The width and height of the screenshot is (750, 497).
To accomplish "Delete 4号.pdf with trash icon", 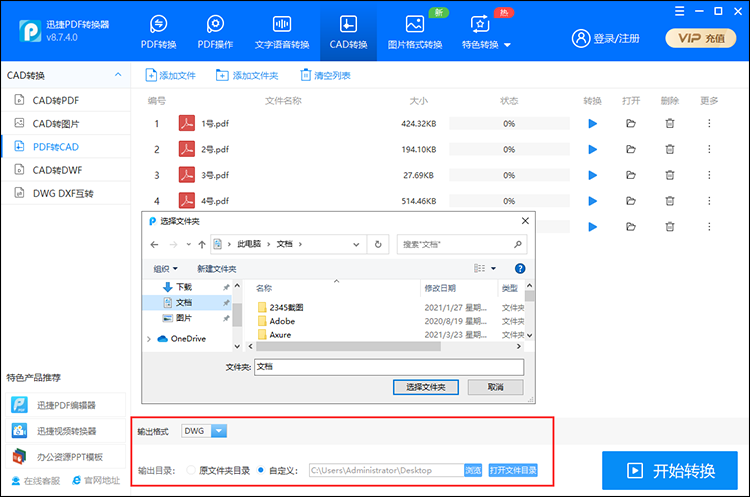I will (x=670, y=201).
